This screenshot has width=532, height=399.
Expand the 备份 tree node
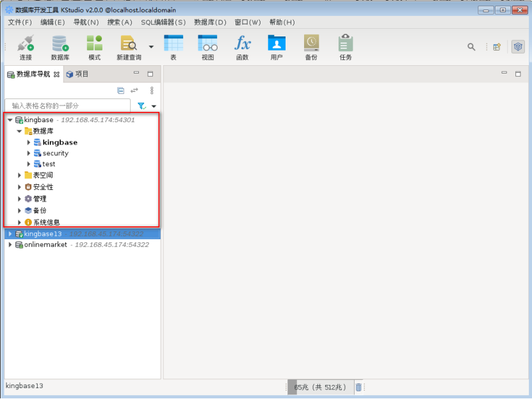click(19, 210)
